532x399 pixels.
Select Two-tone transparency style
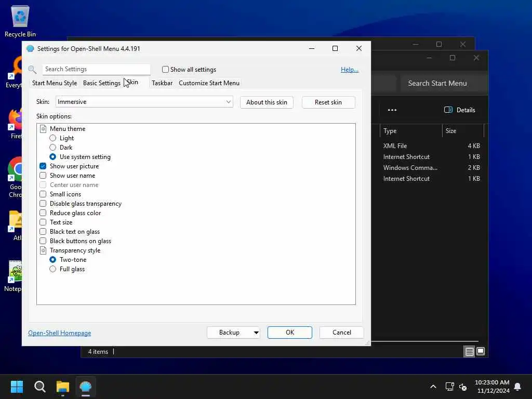[x=52, y=260]
